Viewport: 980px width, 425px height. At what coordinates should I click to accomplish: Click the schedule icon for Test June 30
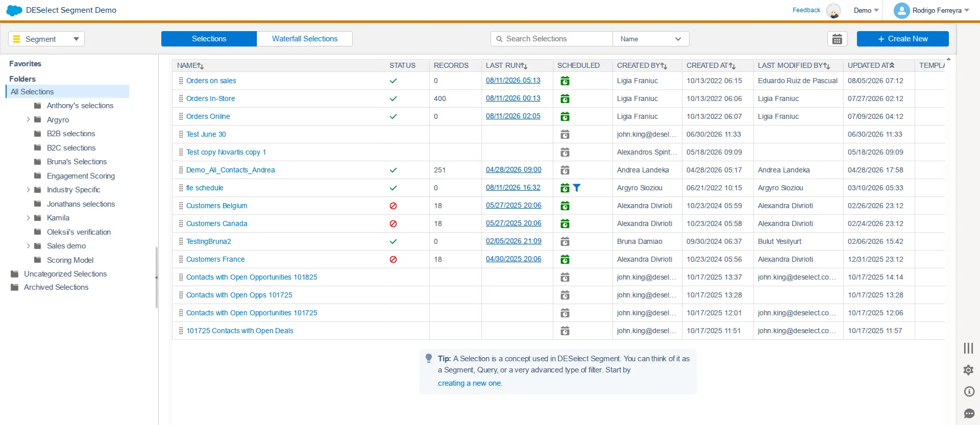565,134
